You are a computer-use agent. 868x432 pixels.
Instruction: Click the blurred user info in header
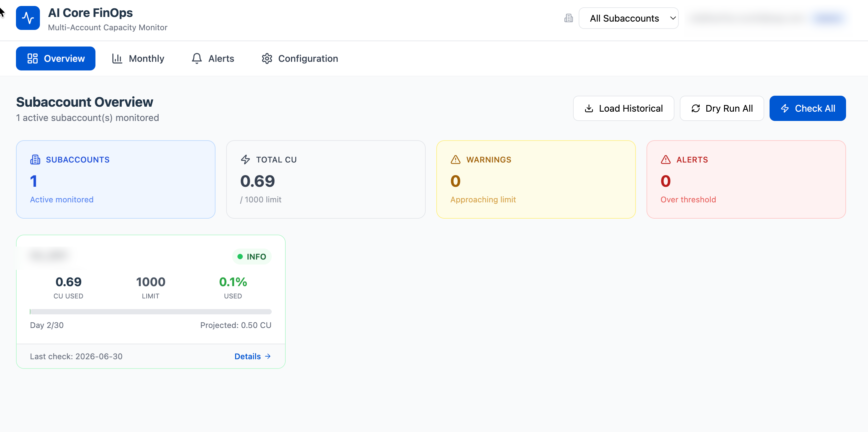click(767, 18)
